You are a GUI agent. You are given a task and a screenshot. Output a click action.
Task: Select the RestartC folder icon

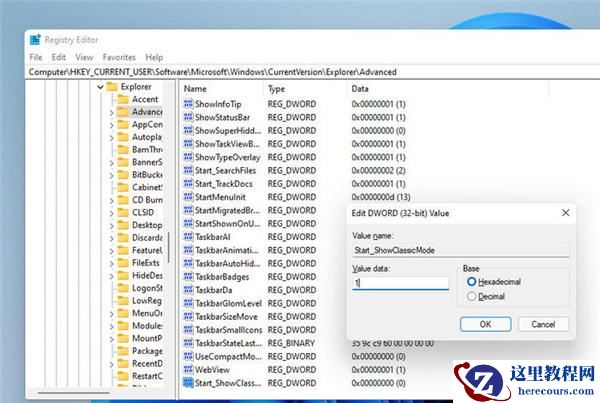point(123,376)
